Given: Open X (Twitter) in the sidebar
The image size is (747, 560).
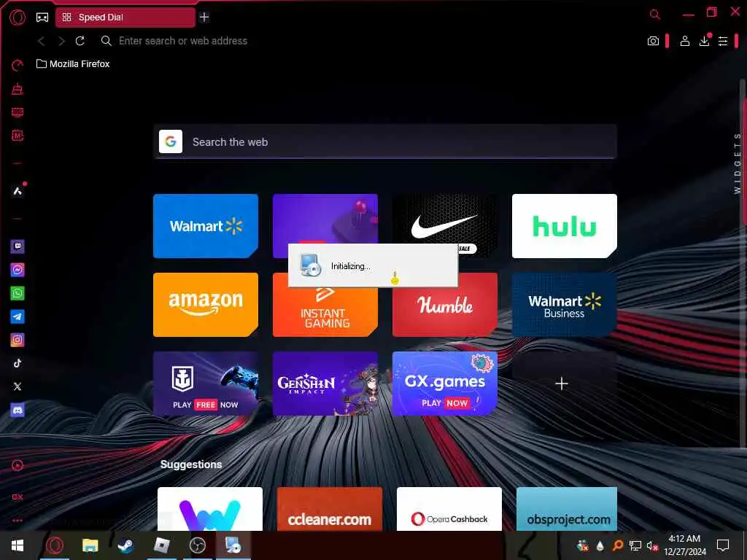Looking at the screenshot, I should (18, 386).
